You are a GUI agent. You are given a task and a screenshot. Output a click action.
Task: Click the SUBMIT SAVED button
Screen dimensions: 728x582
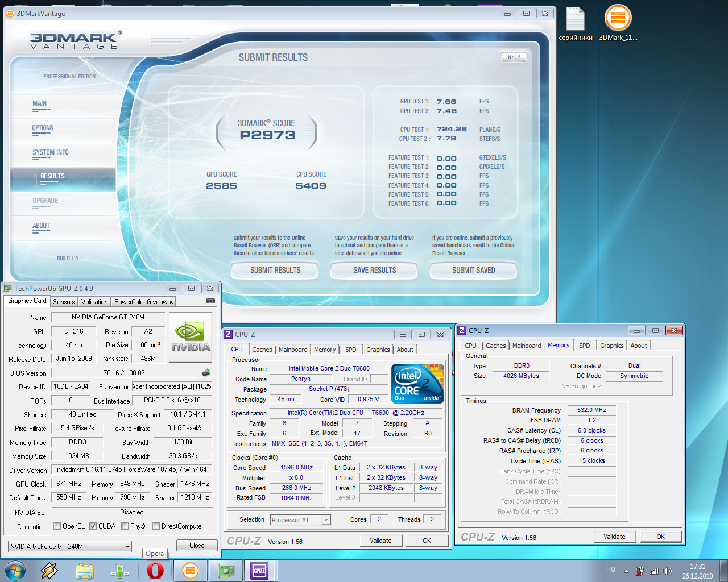(x=473, y=270)
